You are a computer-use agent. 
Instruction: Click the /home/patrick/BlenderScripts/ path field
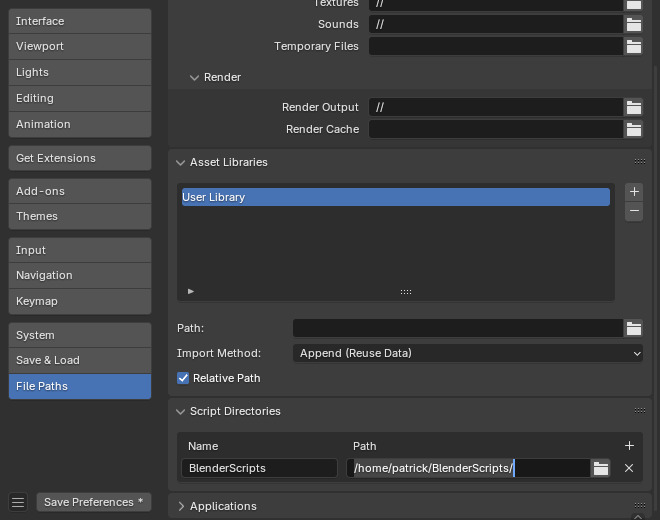coord(468,468)
